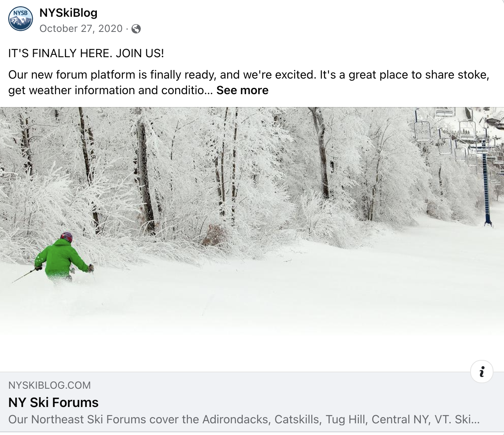504x435 pixels.
Task: Click the "IT'S FINALLY HERE. JOIN US!" line
Action: click(x=86, y=53)
